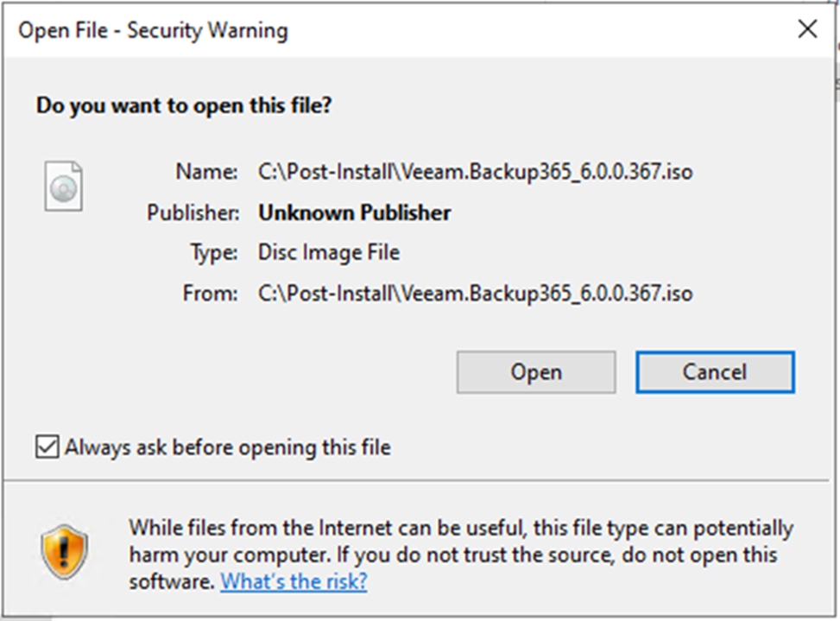Click the yellow warning shield icon

pos(64,552)
